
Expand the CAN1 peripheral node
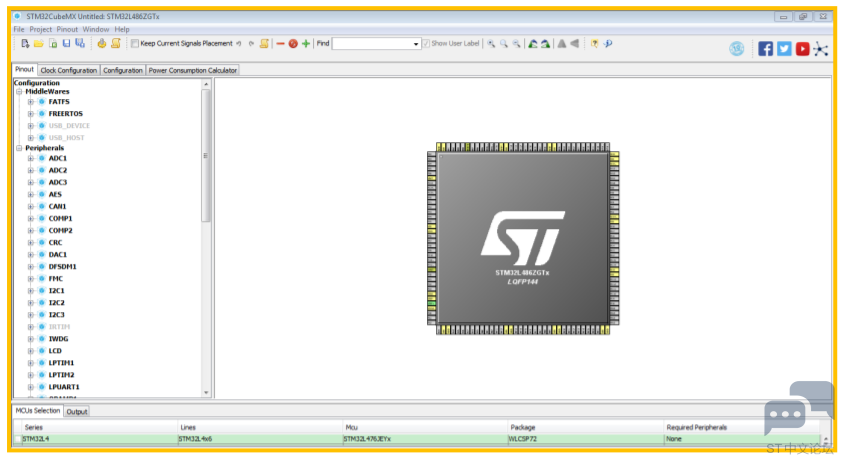[31, 206]
